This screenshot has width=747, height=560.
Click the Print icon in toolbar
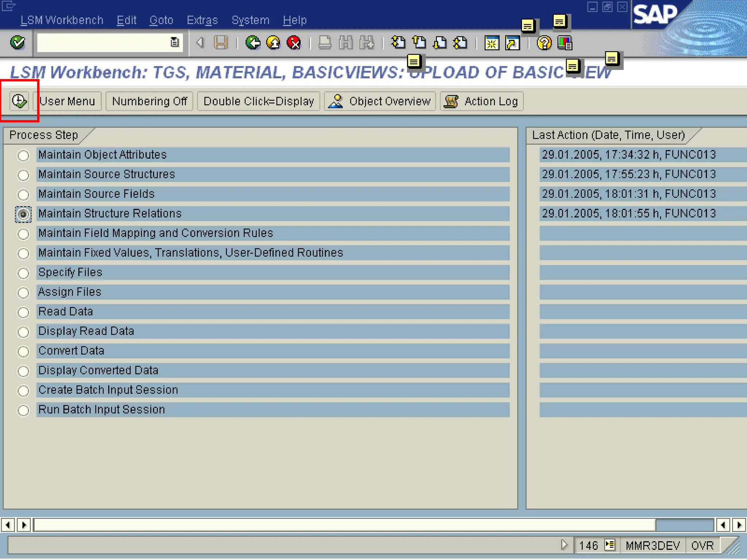(325, 43)
